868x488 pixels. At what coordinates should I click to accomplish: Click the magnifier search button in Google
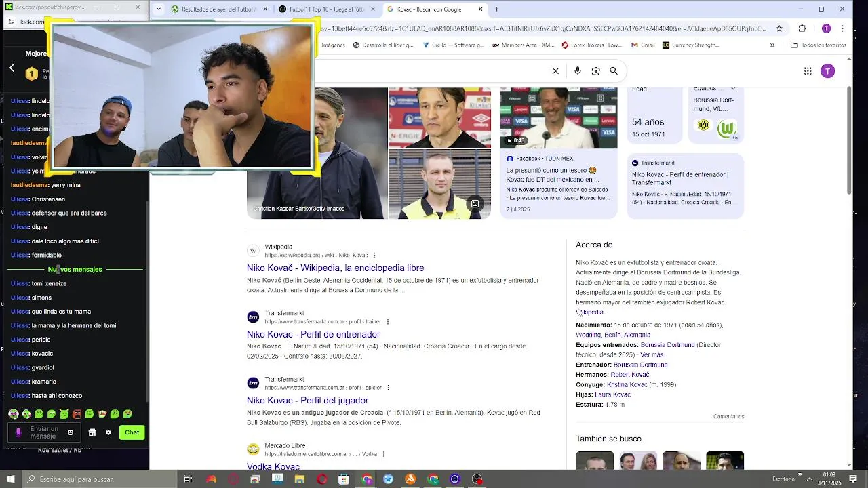coord(614,71)
